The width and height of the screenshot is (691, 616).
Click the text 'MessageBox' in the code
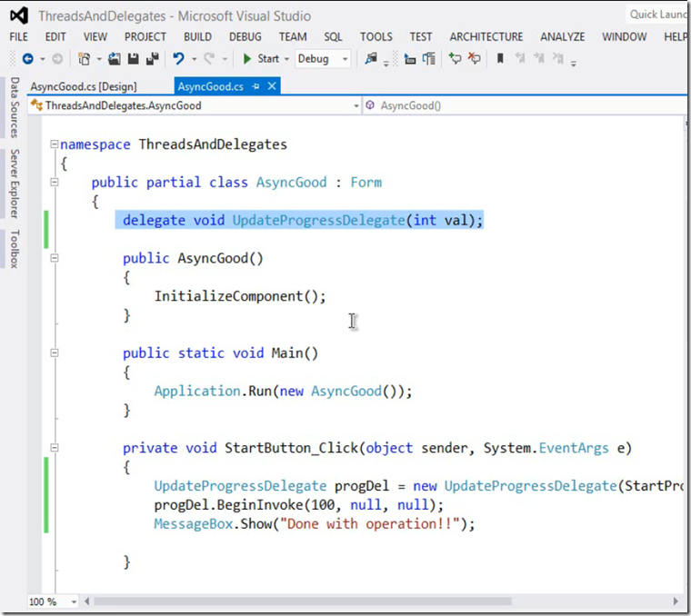[x=193, y=523]
